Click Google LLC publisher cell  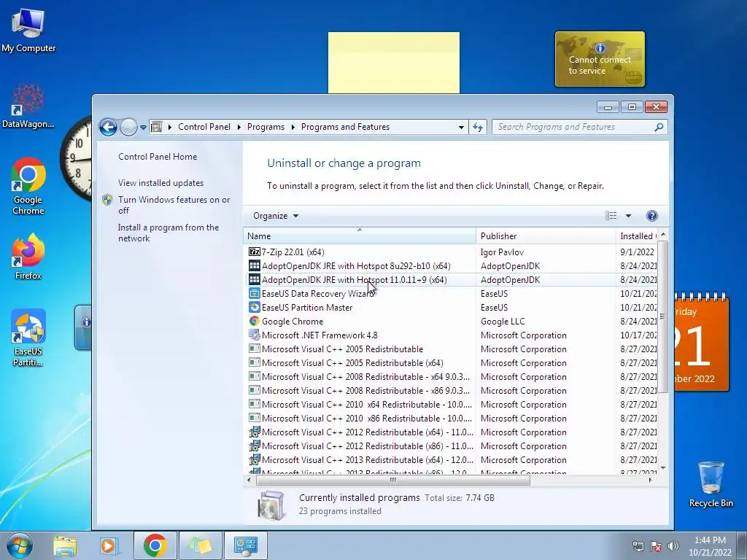(x=503, y=321)
